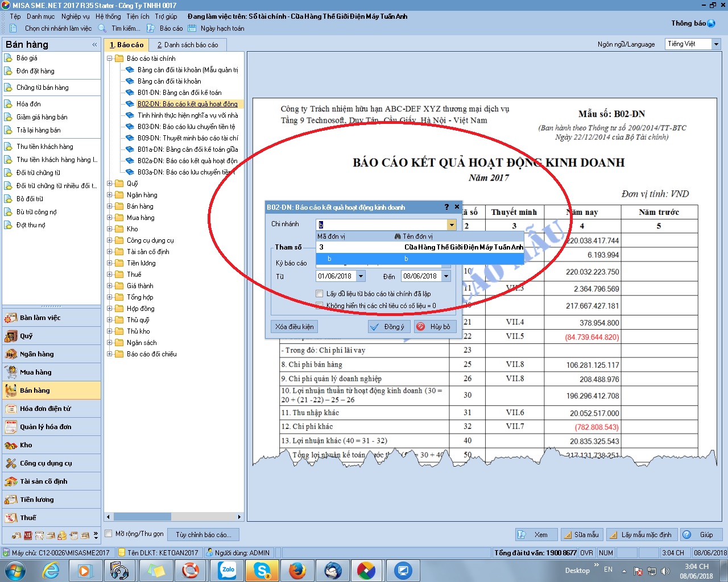
Task: Expand the Ngân hàng report folder
Action: tap(110, 195)
